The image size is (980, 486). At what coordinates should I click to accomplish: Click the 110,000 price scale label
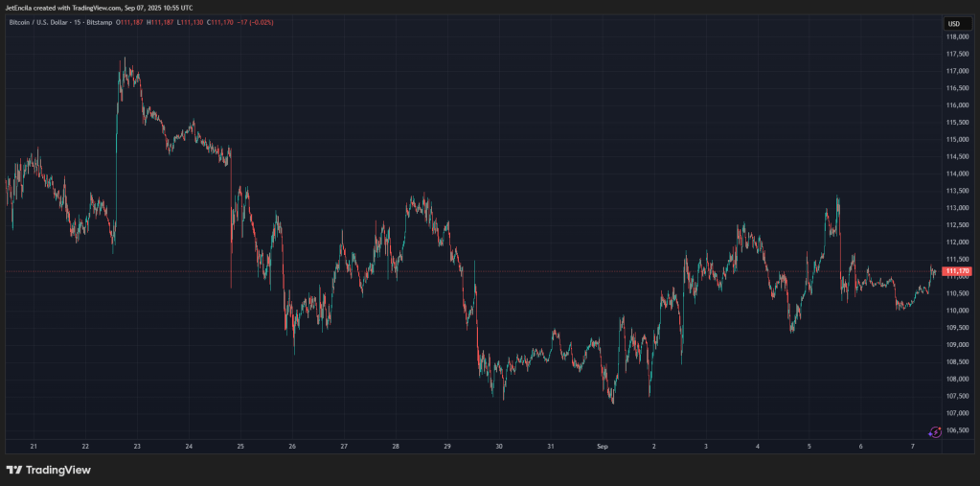click(x=958, y=311)
